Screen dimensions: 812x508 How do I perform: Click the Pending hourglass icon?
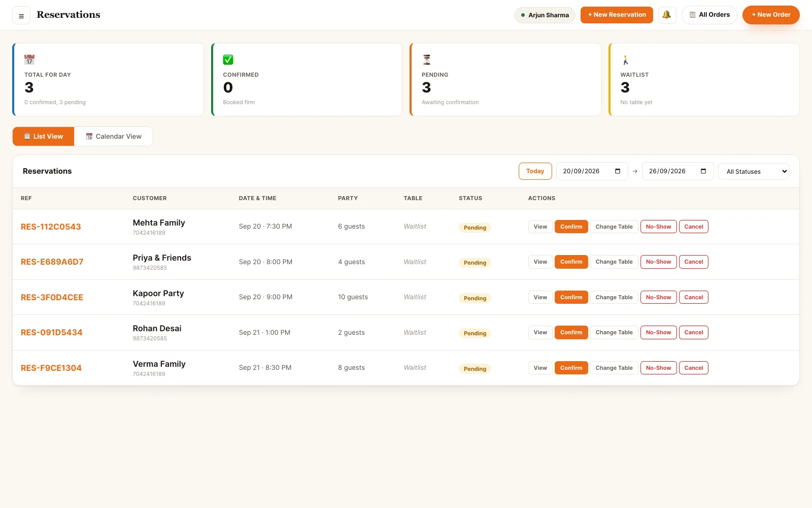[427, 59]
